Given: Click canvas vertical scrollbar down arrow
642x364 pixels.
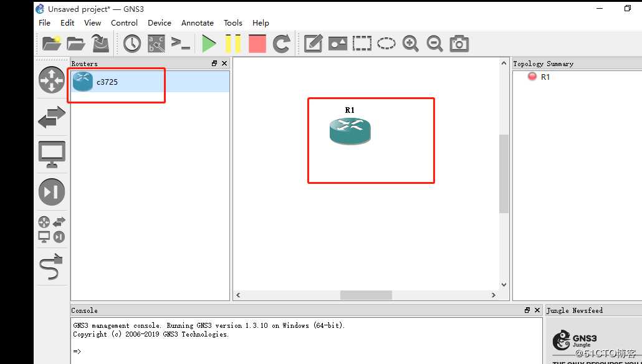Looking at the screenshot, I should (504, 285).
